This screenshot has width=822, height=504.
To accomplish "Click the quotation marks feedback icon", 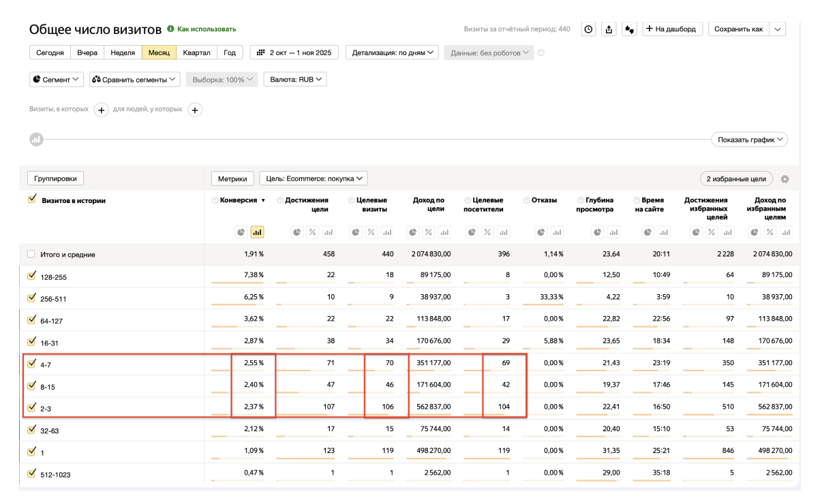I will tap(630, 29).
